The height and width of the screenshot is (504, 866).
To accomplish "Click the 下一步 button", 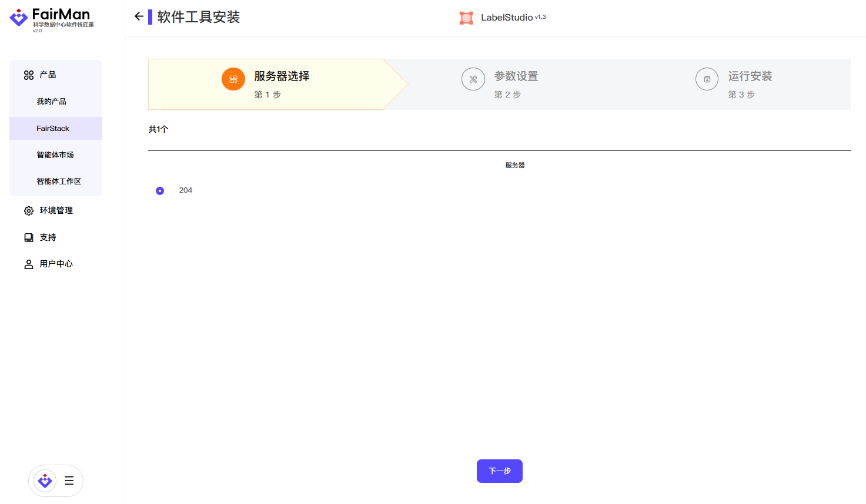I will (x=499, y=471).
